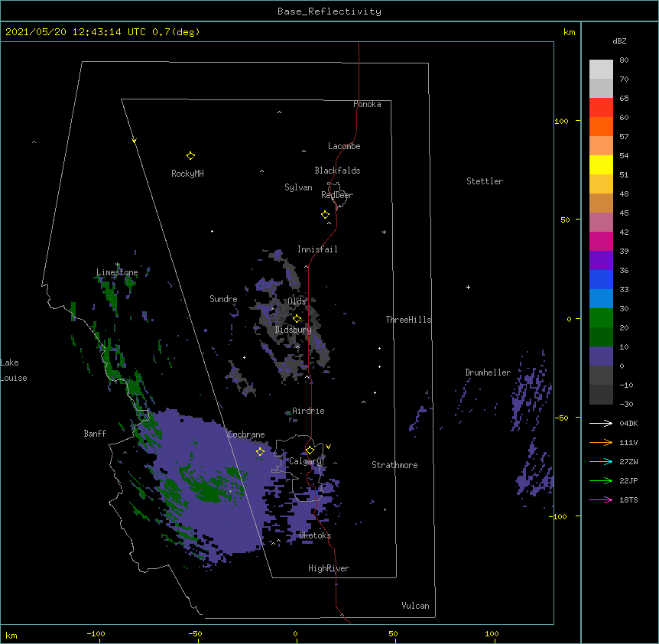Click the Base_Reflectivity title
659x644 pixels.
point(329,11)
